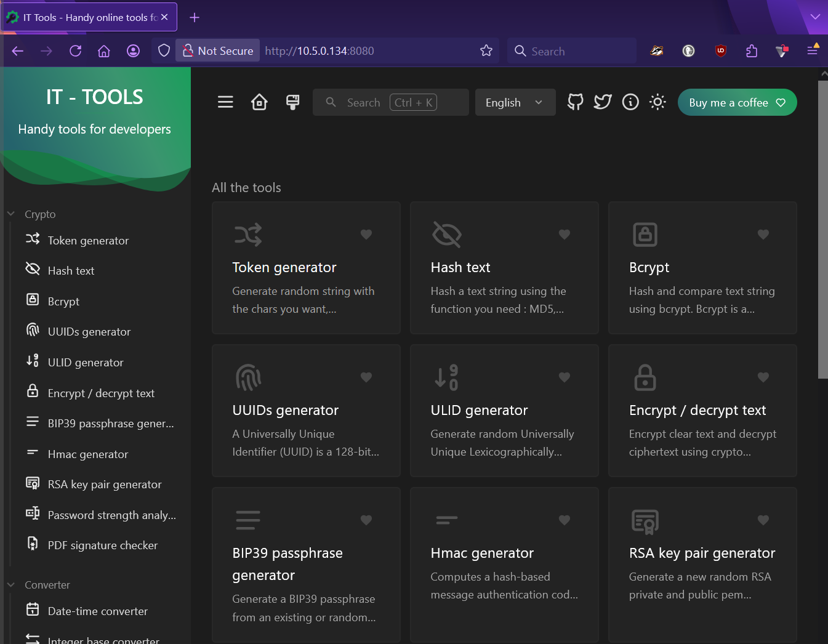Click the About info icon

click(x=630, y=102)
